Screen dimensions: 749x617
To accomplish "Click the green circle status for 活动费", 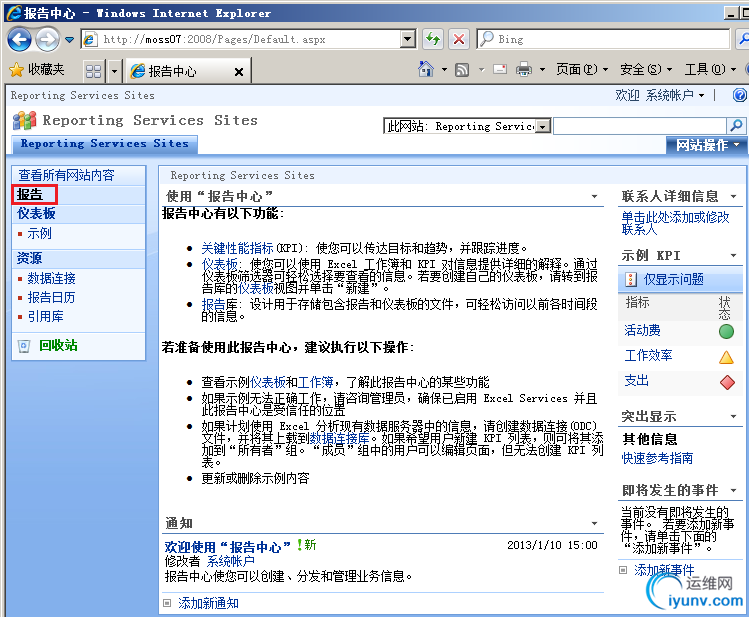I will (x=726, y=331).
